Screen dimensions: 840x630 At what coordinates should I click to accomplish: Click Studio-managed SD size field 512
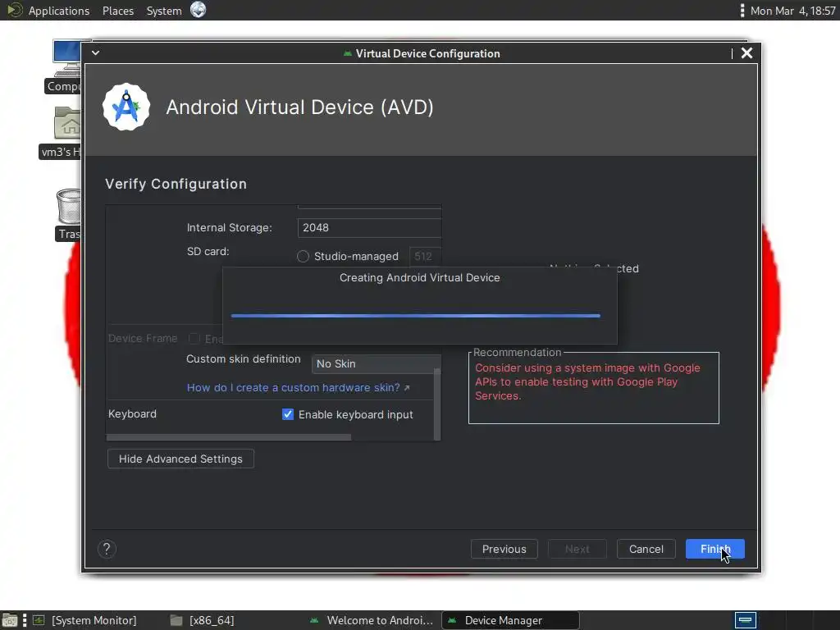coord(425,257)
